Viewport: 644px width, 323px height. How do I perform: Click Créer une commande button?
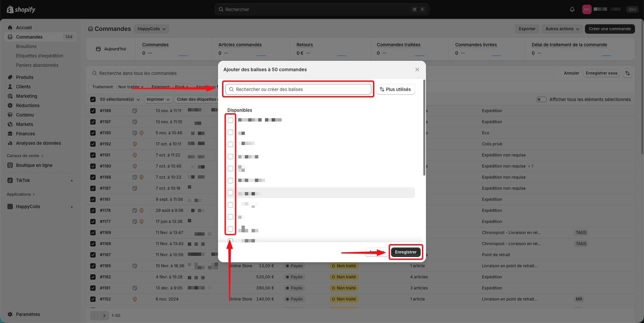pyautogui.click(x=609, y=29)
